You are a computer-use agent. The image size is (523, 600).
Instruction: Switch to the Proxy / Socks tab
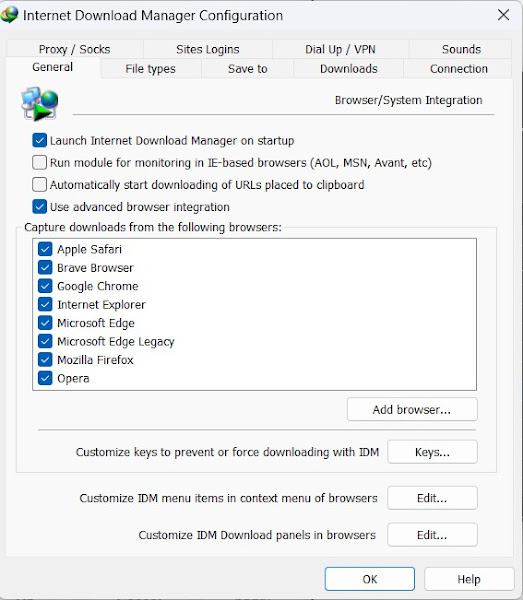click(75, 49)
